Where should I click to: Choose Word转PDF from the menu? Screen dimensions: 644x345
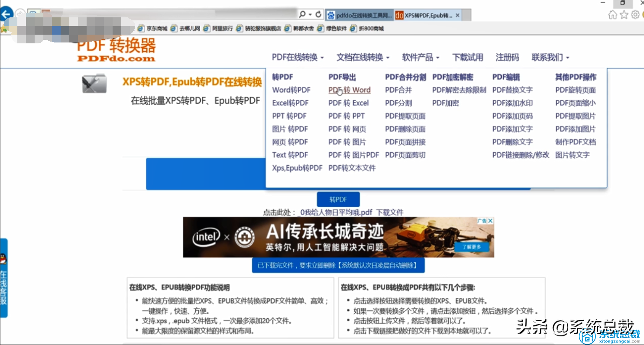[291, 90]
